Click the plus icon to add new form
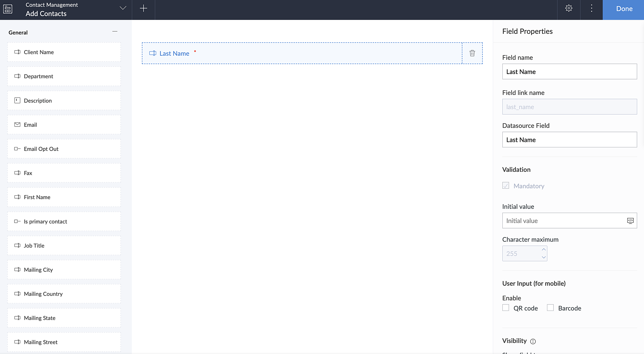644x354 pixels. coord(144,9)
